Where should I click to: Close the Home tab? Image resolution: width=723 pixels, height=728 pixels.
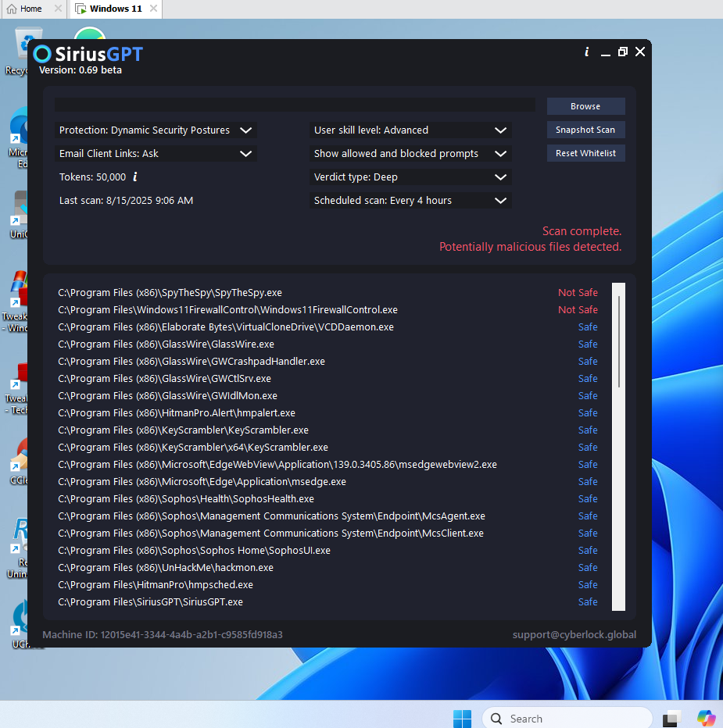[58, 9]
